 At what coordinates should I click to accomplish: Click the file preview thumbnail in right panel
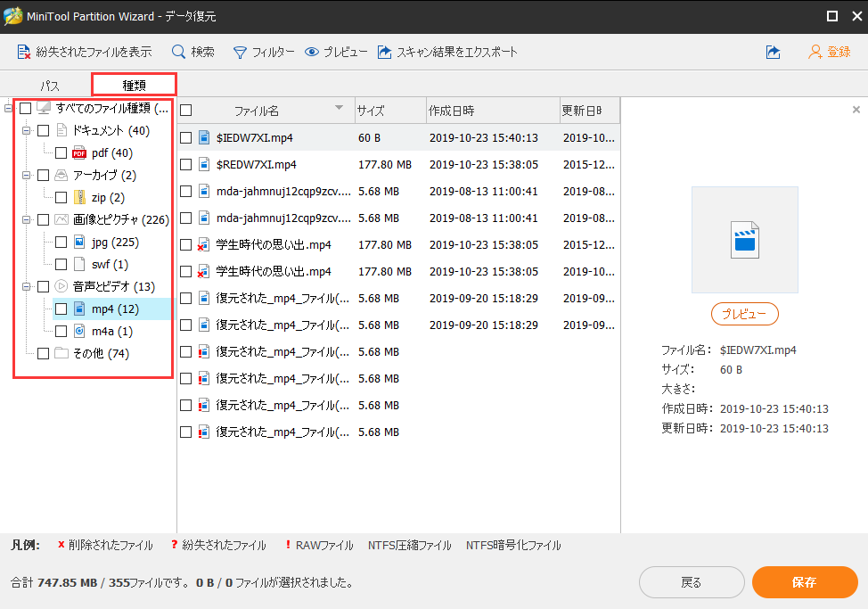tap(744, 240)
